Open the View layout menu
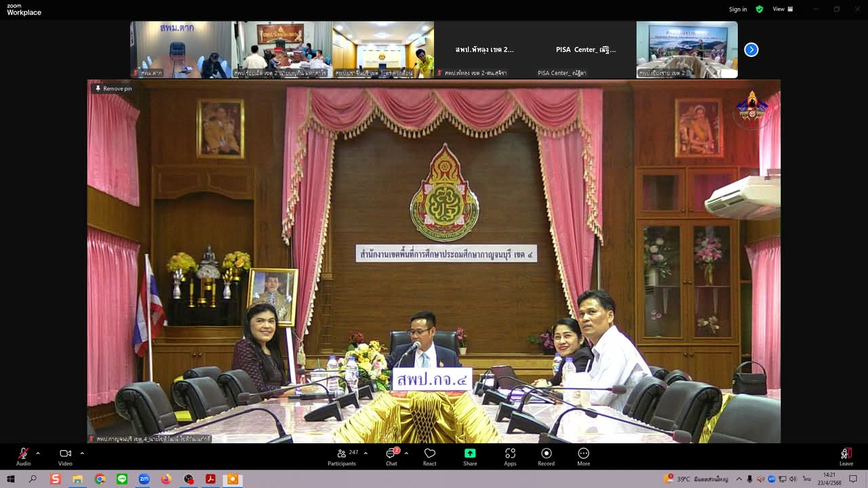Image resolution: width=868 pixels, height=488 pixels. pyautogui.click(x=783, y=9)
